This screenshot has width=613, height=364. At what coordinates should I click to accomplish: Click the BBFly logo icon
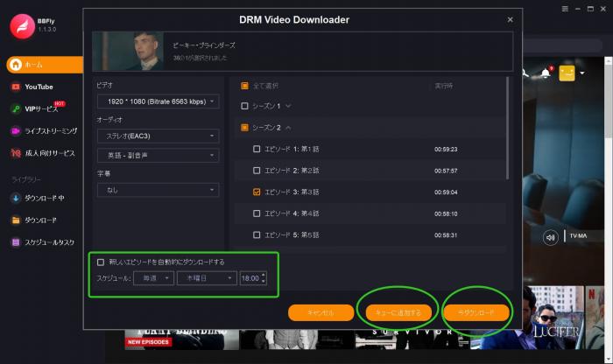(22, 26)
